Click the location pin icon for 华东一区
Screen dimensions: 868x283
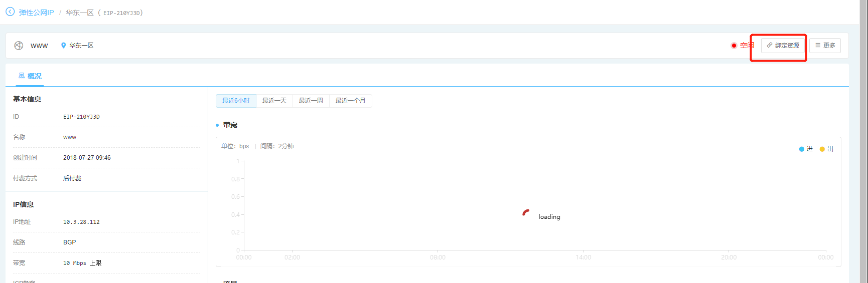pos(63,46)
